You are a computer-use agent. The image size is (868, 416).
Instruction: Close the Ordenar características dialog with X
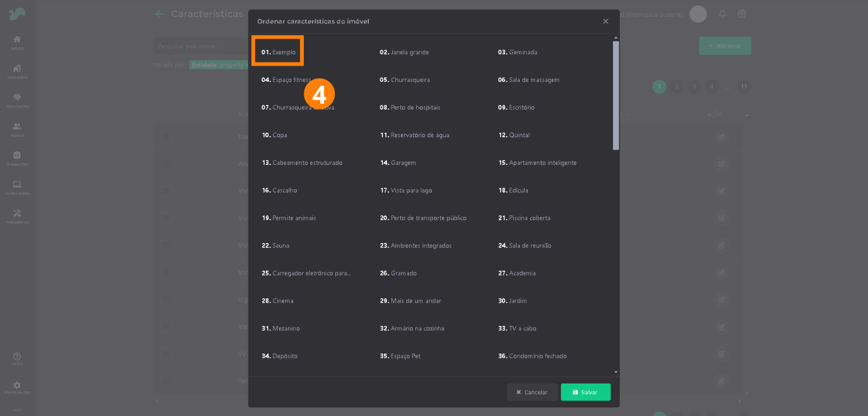coord(605,22)
